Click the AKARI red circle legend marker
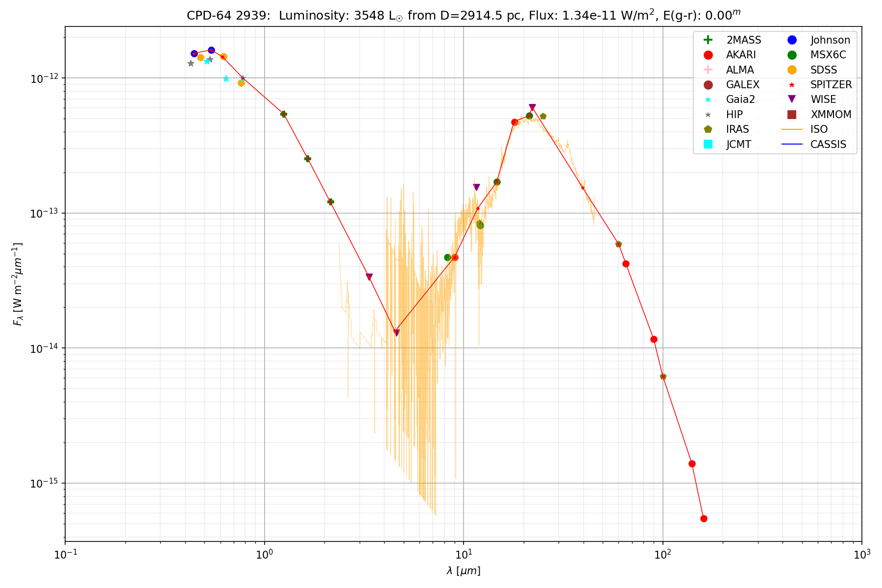Viewport: 882px width, 588px height. pos(708,55)
